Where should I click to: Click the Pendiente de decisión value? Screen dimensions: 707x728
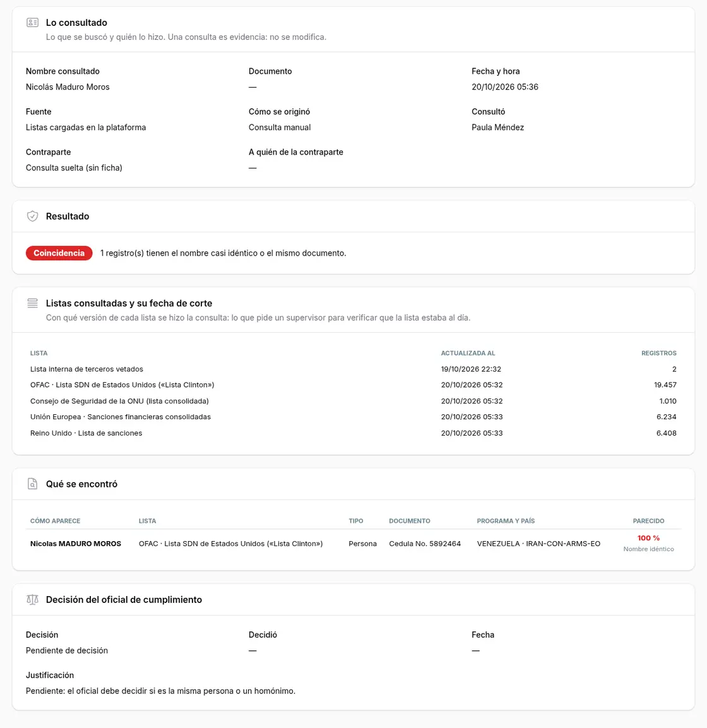pos(67,650)
